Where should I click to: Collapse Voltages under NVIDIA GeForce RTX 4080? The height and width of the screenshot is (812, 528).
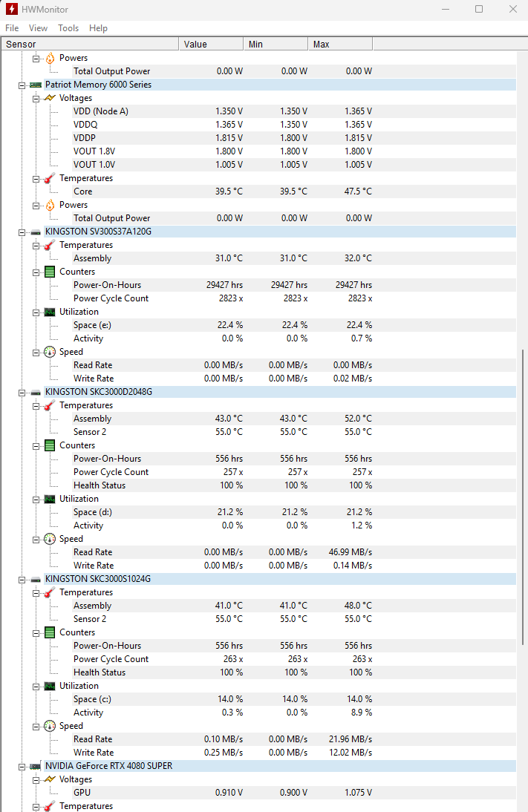36,779
